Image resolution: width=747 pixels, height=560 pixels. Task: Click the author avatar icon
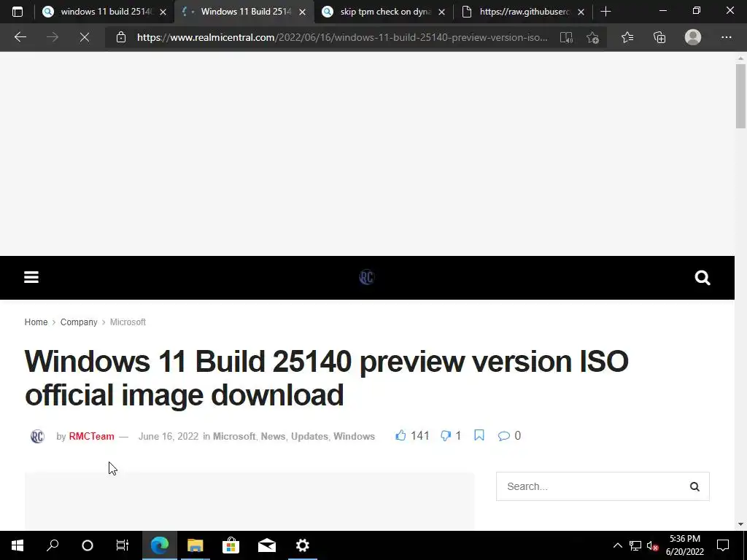point(37,436)
